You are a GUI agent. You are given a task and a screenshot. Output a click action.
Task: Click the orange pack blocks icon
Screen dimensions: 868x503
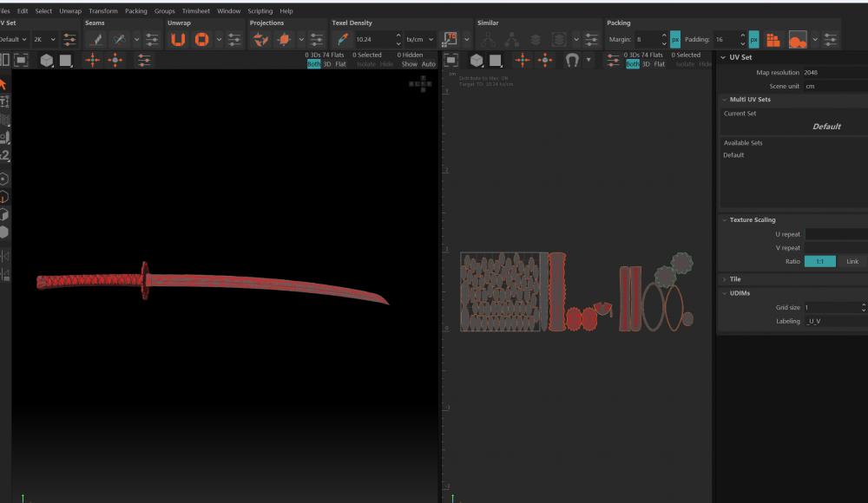(773, 39)
